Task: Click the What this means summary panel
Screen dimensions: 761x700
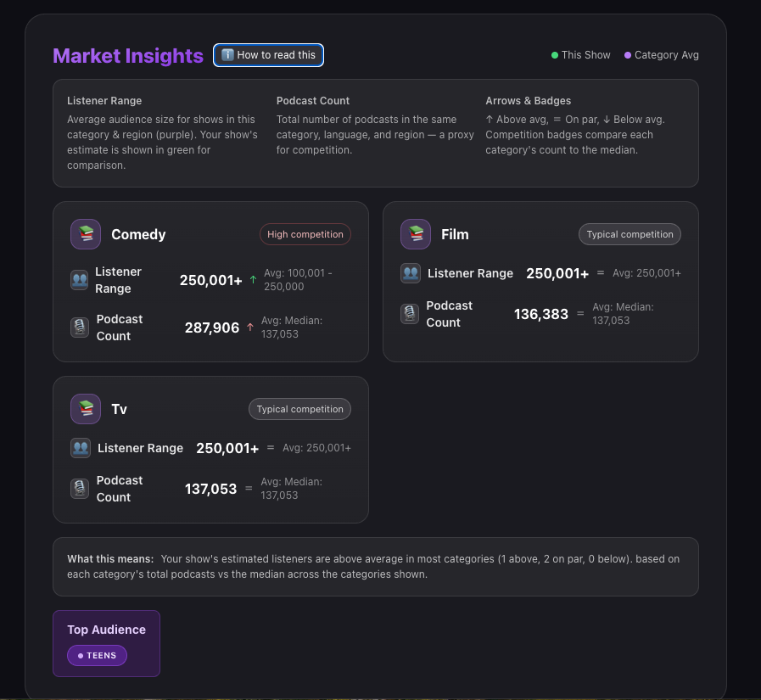Action: pyautogui.click(x=376, y=566)
